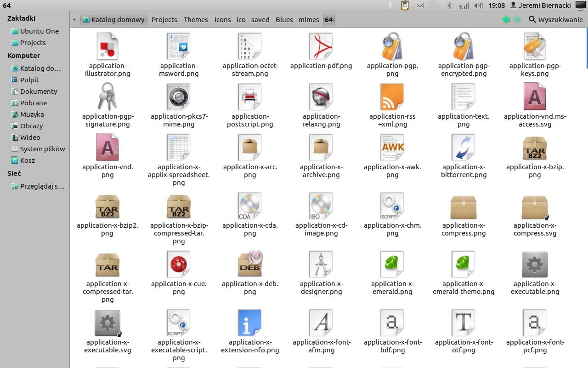Click the application-octet-stream.png icon
Image resolution: width=588 pixels, height=368 pixels.
pos(250,46)
